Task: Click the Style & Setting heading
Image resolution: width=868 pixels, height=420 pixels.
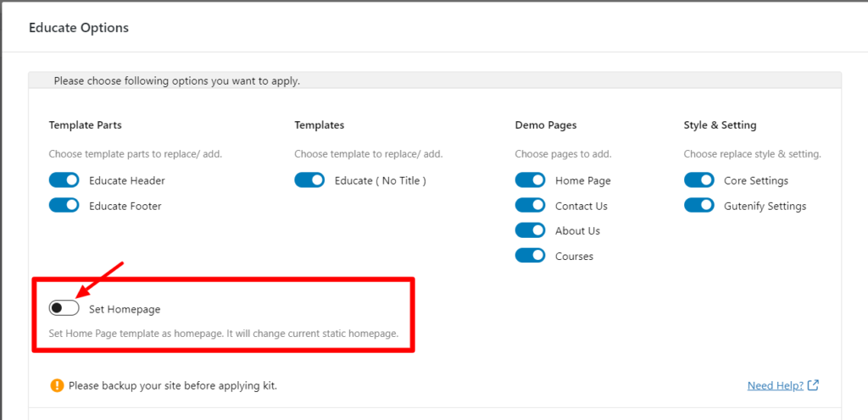Action: (x=721, y=125)
